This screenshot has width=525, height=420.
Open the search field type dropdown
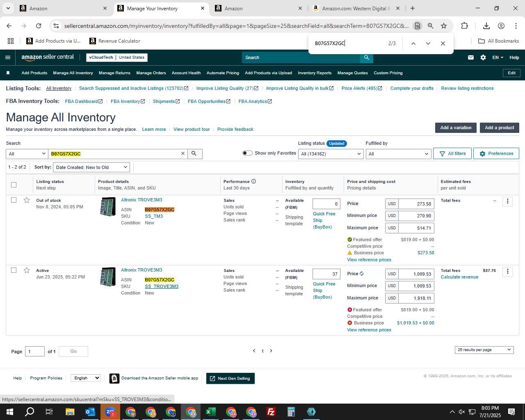pos(27,154)
